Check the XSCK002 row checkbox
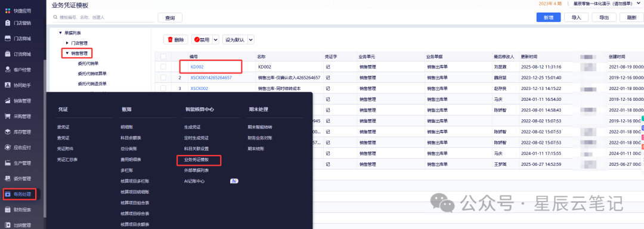The height and width of the screenshot is (229, 644). (163, 88)
